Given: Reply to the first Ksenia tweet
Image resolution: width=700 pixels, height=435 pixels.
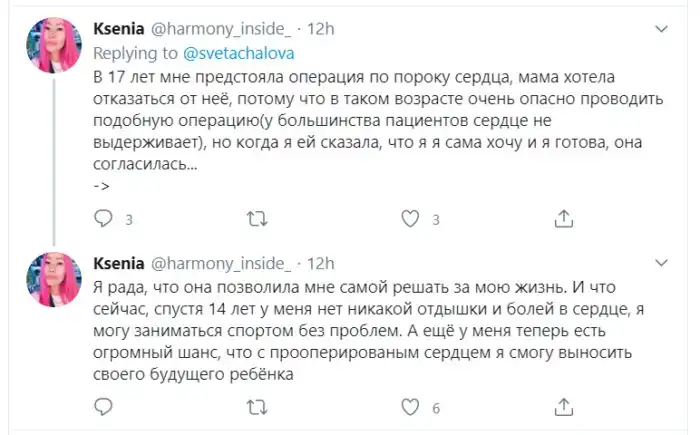Looking at the screenshot, I should (102, 218).
